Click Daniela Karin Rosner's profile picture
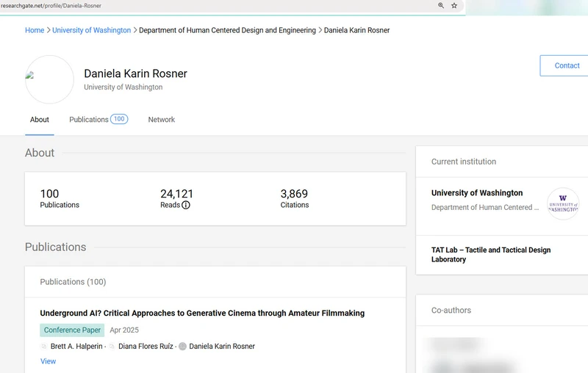Image resolution: width=588 pixels, height=373 pixels. point(49,79)
